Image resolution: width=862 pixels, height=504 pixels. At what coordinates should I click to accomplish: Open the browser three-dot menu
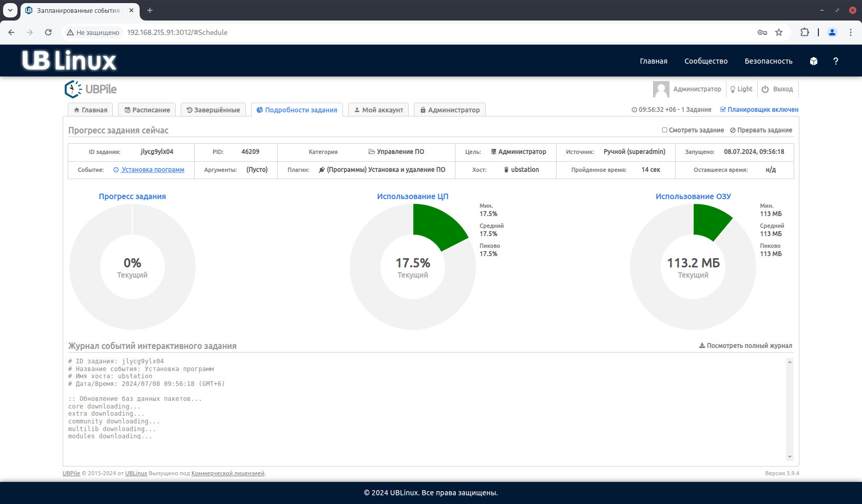[x=851, y=32]
